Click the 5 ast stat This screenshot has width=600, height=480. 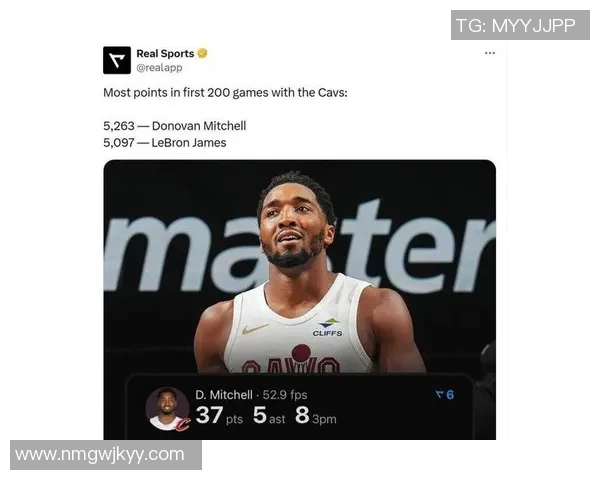pyautogui.click(x=269, y=415)
